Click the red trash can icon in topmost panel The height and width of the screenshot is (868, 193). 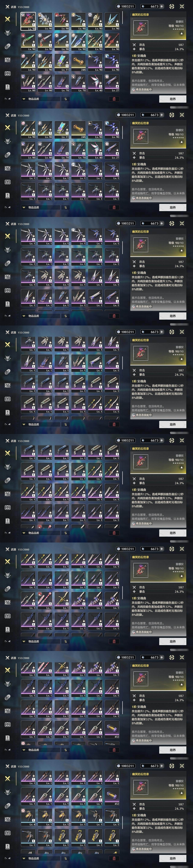[114, 99]
